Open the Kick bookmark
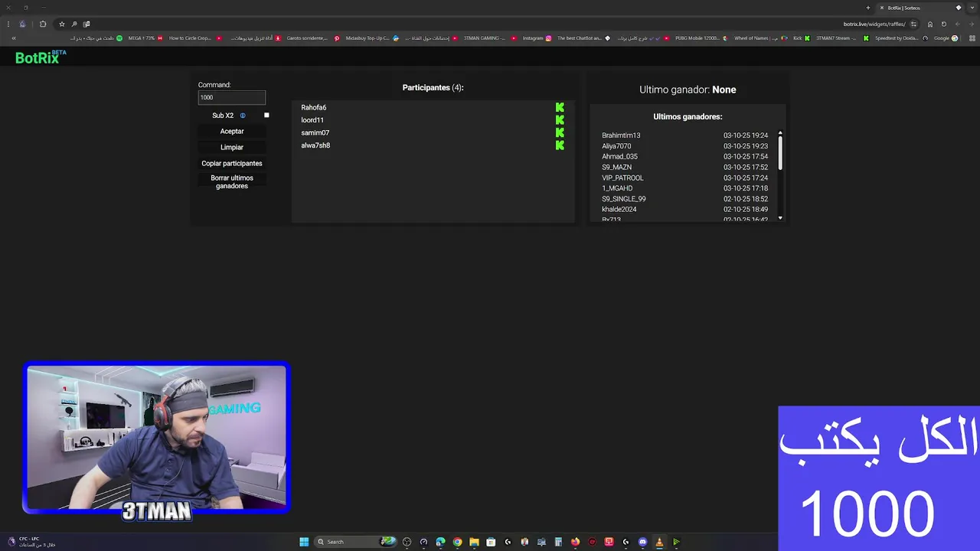The height and width of the screenshot is (551, 980). coord(802,38)
